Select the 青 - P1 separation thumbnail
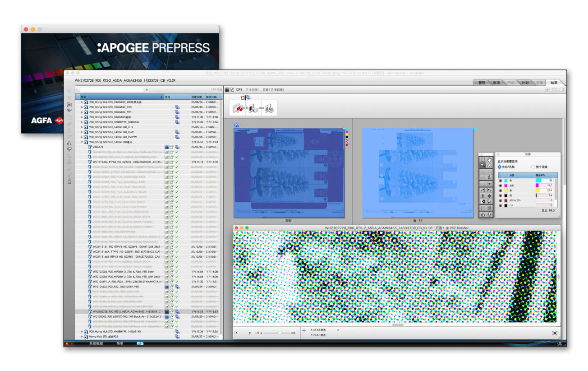Screen dimensions: 588x371 pyautogui.click(x=418, y=173)
